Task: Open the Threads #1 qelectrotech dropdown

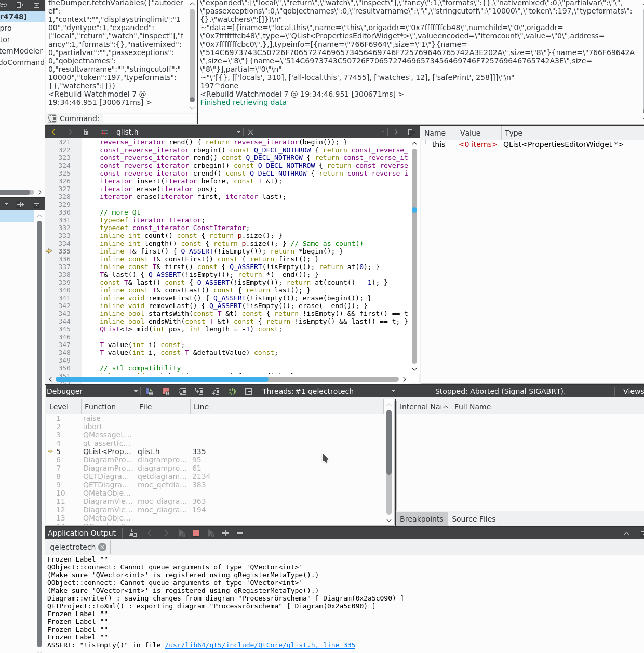Action: pos(329,391)
